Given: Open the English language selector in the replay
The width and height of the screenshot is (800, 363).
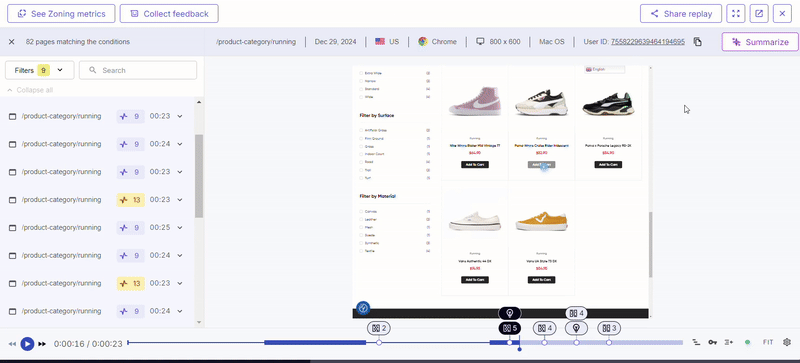Looking at the screenshot, I should coord(605,69).
